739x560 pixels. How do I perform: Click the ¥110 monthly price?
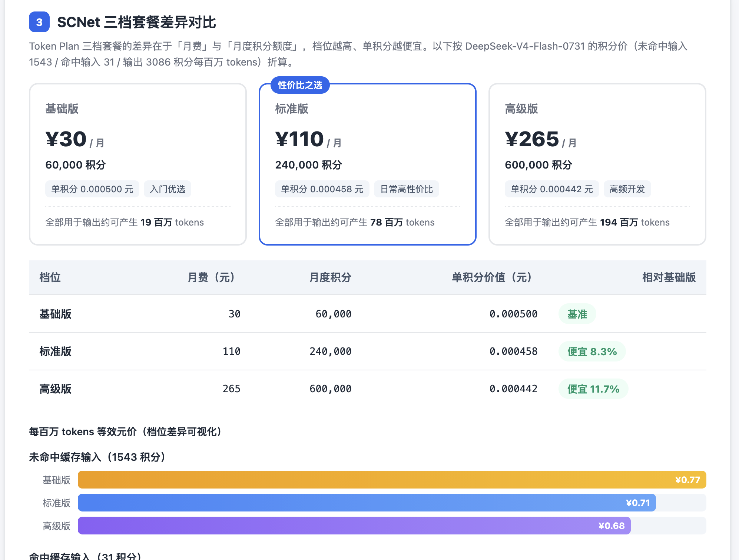(x=299, y=139)
